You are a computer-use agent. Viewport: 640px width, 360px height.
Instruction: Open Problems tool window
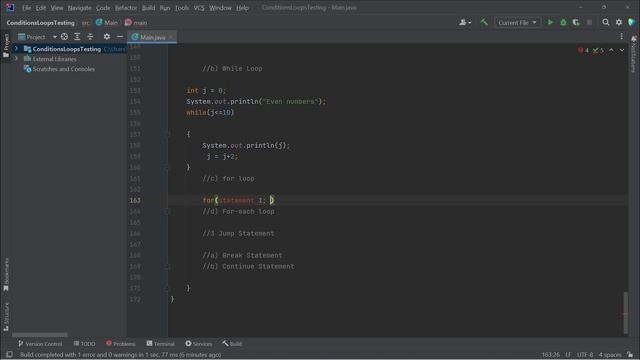coord(120,344)
